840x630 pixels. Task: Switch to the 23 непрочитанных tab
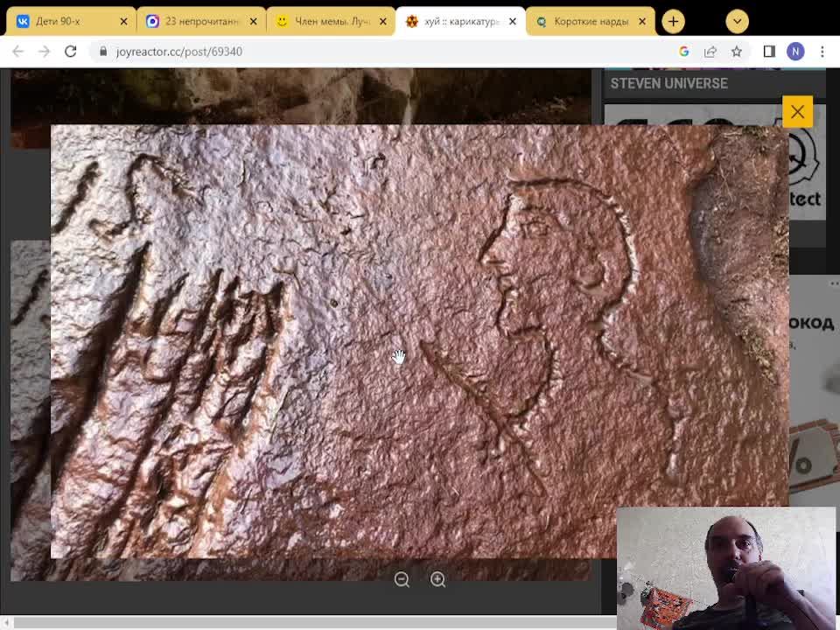[201, 21]
